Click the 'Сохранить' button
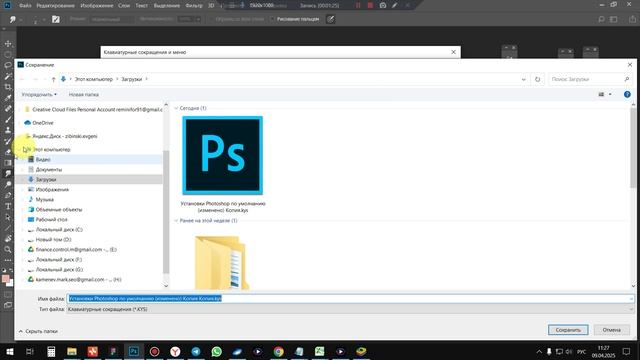Viewport: 640px width, 360px height. click(x=568, y=330)
